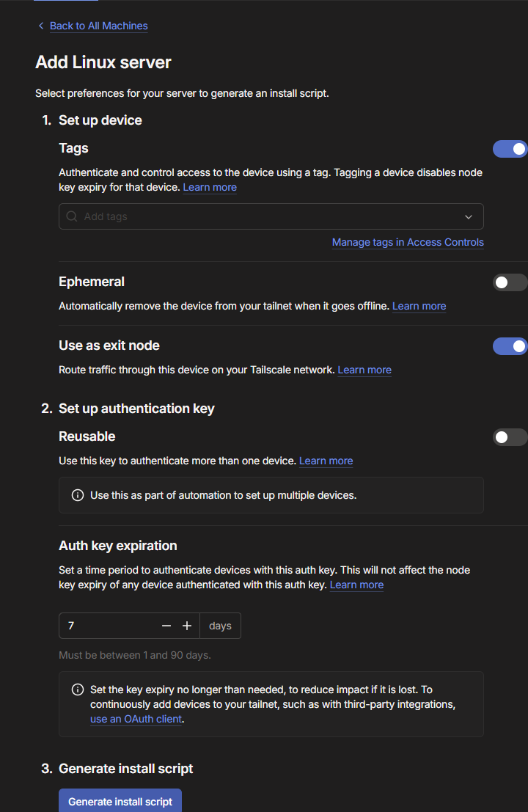
Task: Click search magnifier icon in Add tags
Action: pyautogui.click(x=72, y=216)
